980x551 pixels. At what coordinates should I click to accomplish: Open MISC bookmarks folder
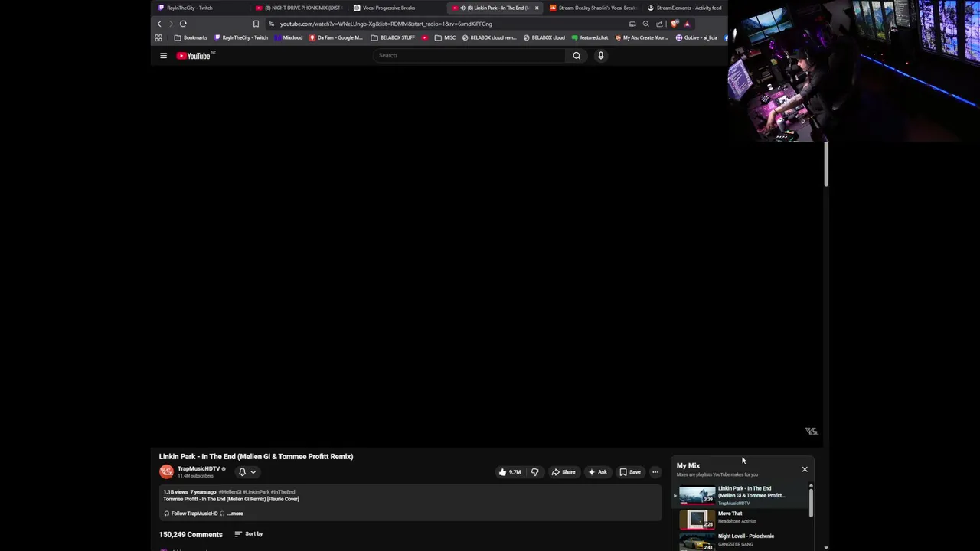tap(445, 37)
